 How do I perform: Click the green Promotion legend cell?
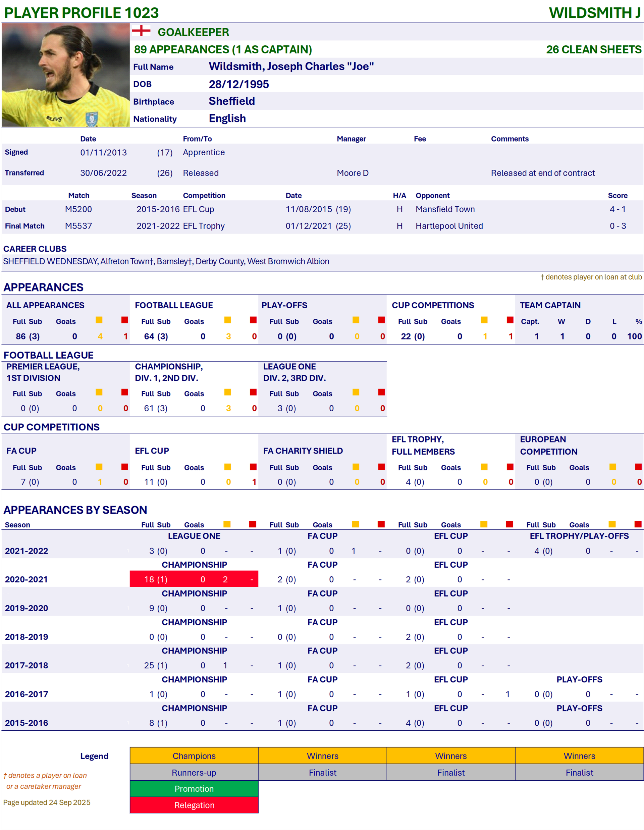pyautogui.click(x=194, y=789)
